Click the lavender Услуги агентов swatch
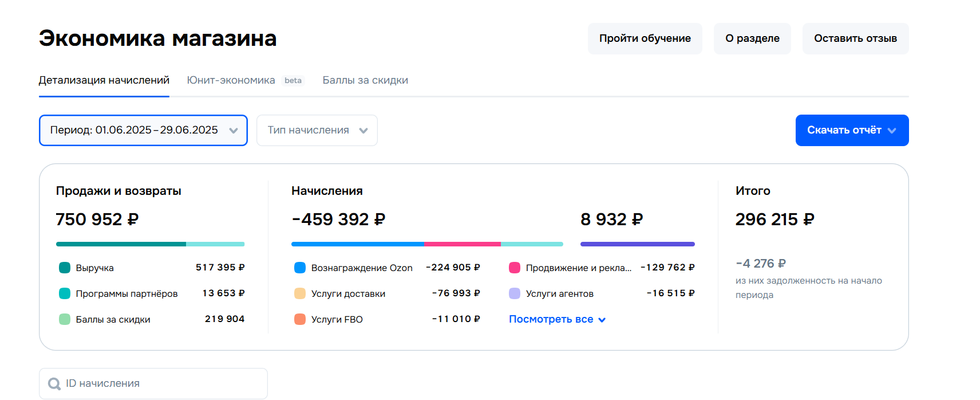Viewport: 980px width, 400px height. coord(515,293)
